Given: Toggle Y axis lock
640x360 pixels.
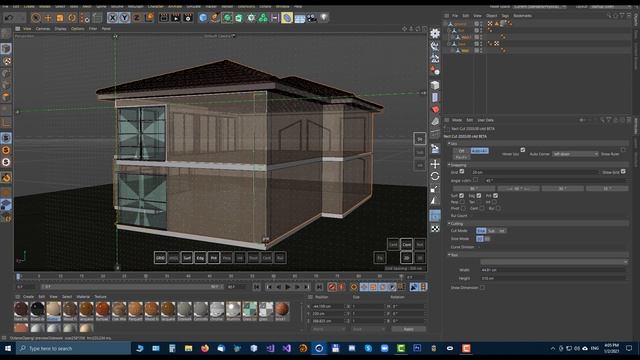Looking at the screenshot, I should tap(124, 18).
